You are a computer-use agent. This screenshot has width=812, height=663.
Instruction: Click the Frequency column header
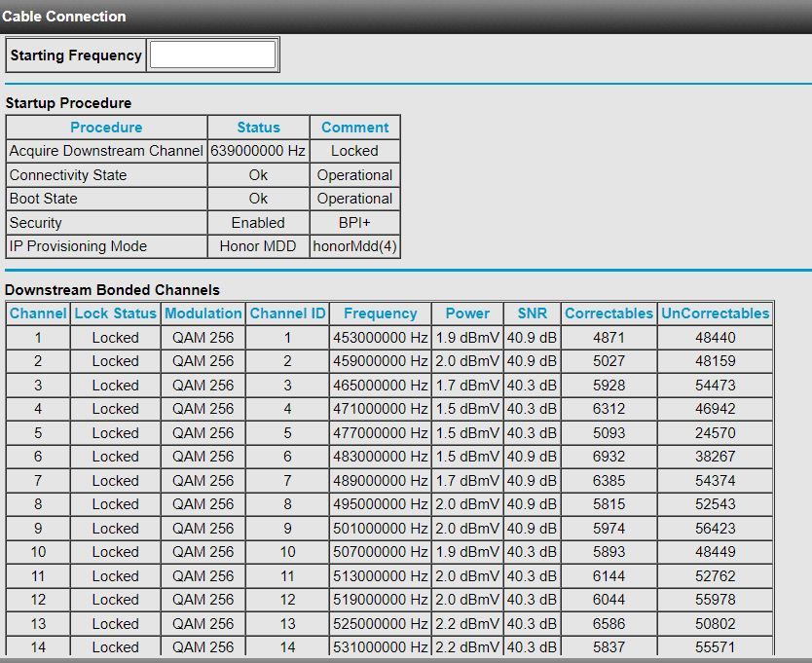380,313
